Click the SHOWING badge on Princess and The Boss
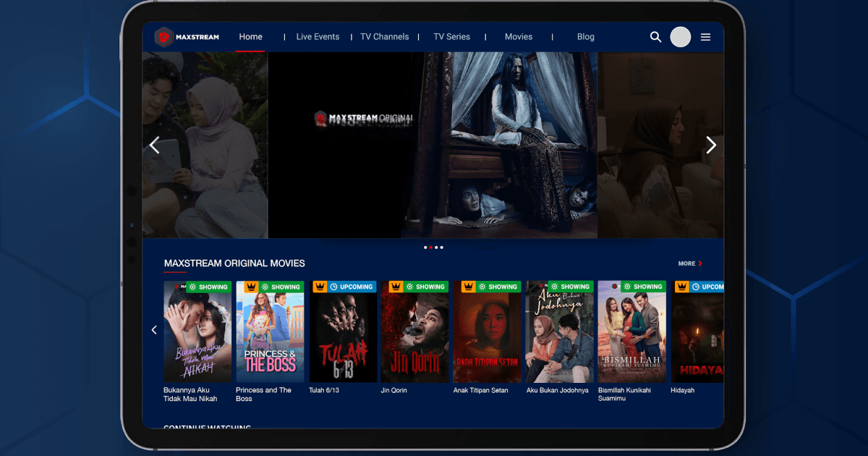Screen dimensions: 868x456 (283, 286)
